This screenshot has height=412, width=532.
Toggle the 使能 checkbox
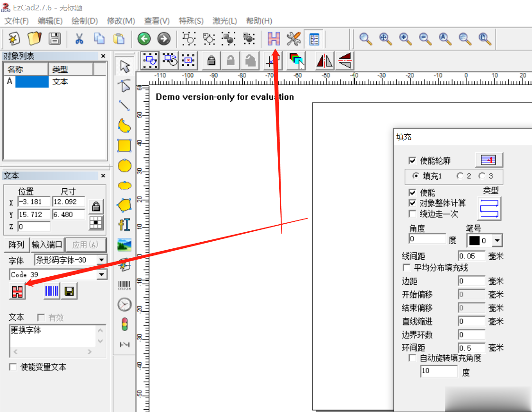[x=412, y=193]
